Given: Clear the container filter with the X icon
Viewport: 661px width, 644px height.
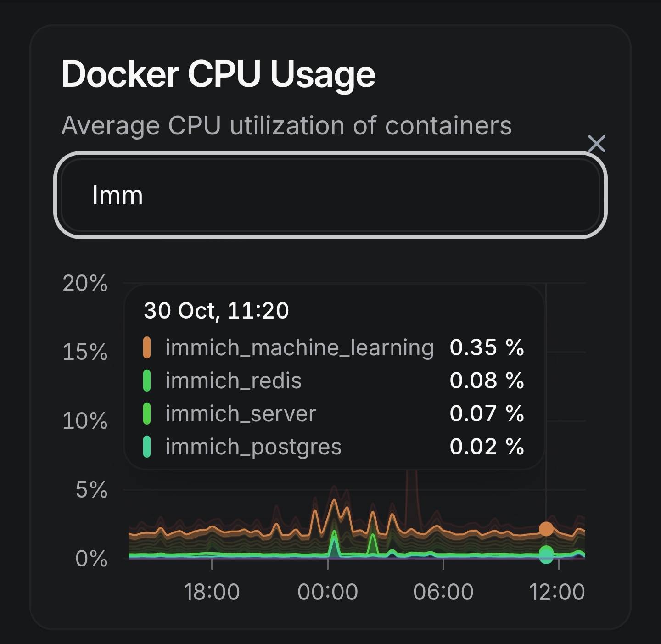Looking at the screenshot, I should [x=596, y=144].
